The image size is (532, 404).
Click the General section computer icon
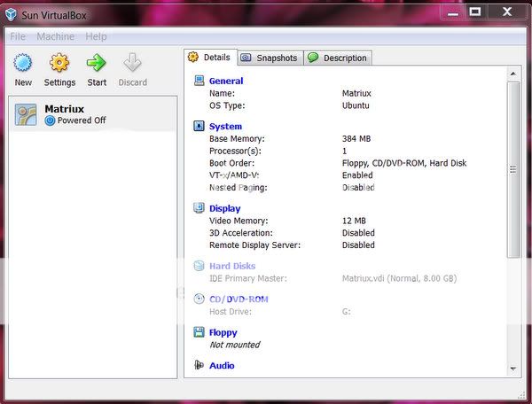coord(199,81)
